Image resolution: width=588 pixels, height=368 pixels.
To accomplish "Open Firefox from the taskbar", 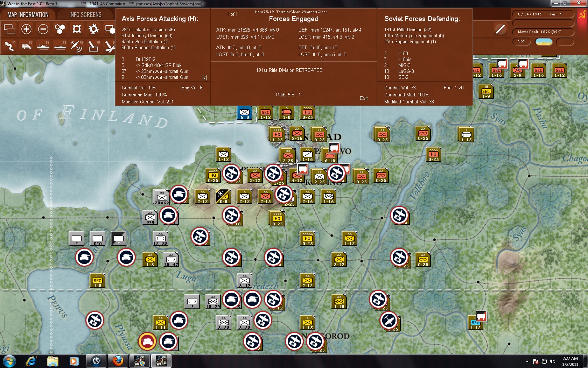I will pos(118,361).
